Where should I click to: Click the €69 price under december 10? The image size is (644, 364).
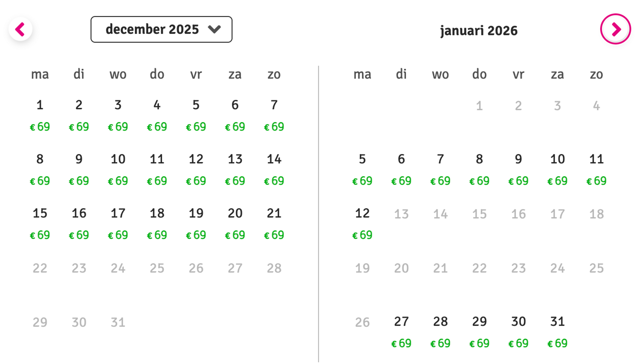[x=118, y=181]
